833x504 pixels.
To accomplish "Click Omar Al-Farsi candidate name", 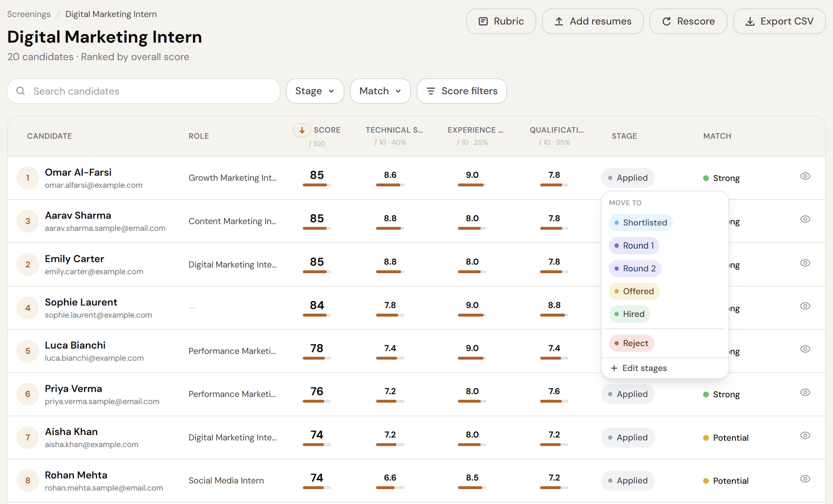I will pyautogui.click(x=78, y=172).
